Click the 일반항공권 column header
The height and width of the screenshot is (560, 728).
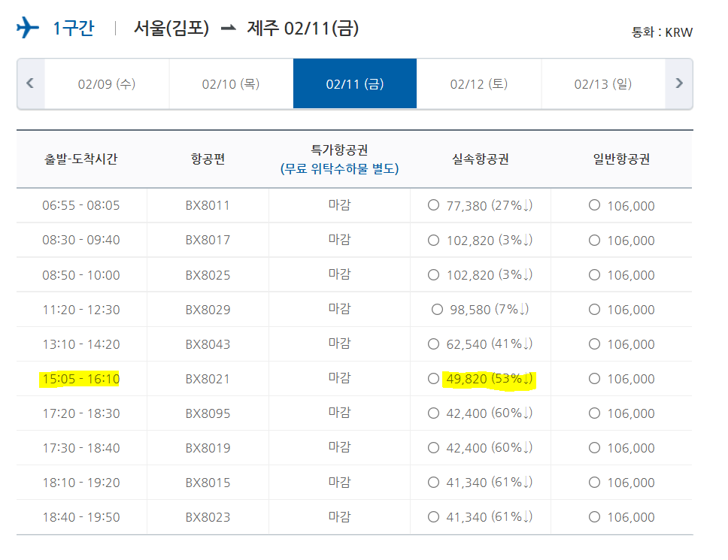pyautogui.click(x=621, y=159)
